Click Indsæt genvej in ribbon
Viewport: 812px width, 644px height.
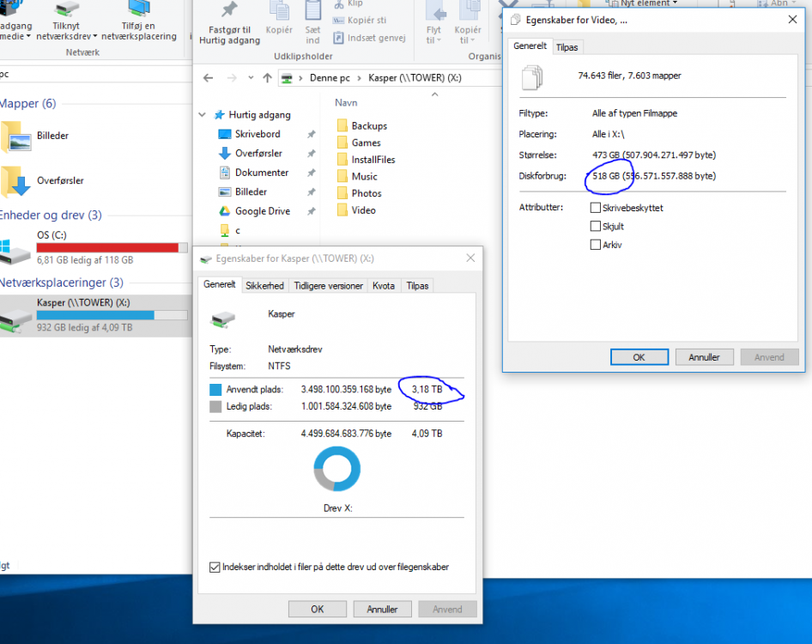coord(369,38)
